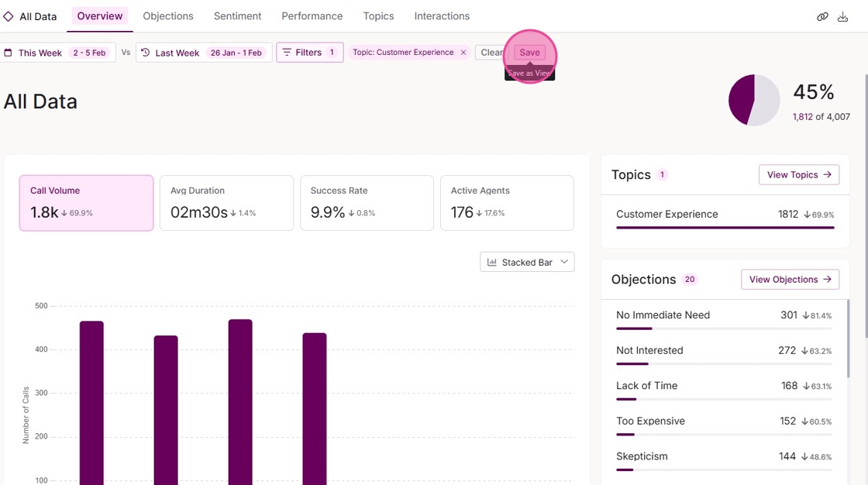Click the Customer Experience topic row

pos(725,218)
